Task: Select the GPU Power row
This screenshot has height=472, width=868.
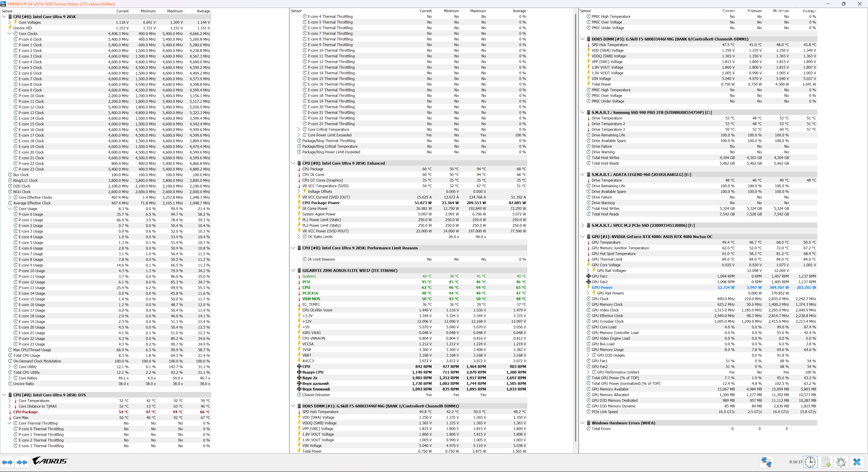Action: click(602, 287)
